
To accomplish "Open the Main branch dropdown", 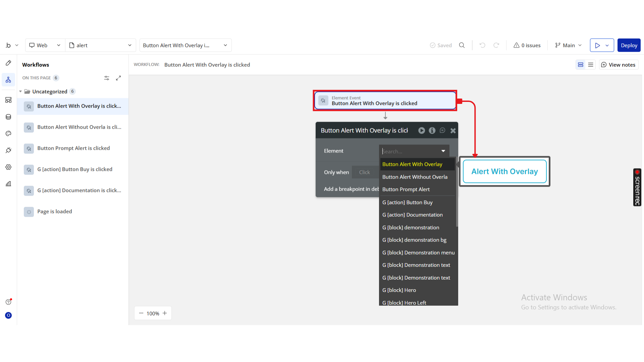I will click(x=569, y=45).
